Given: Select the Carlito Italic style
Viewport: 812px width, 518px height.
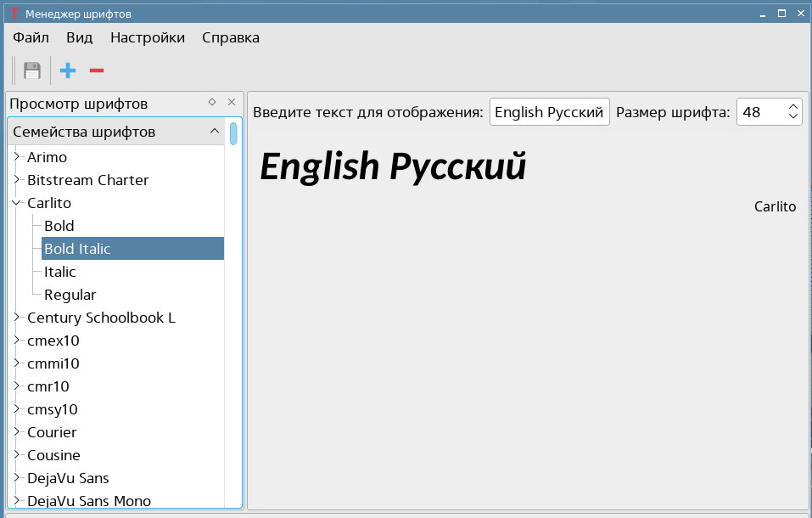Looking at the screenshot, I should click(x=60, y=272).
